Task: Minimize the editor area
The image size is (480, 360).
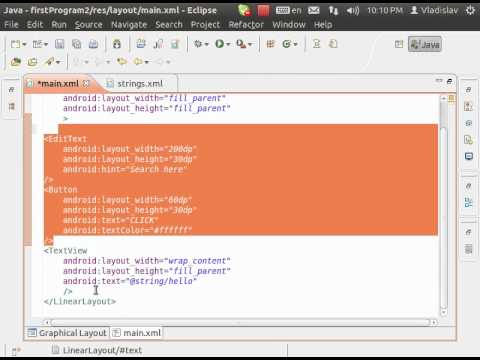Action: (x=439, y=81)
